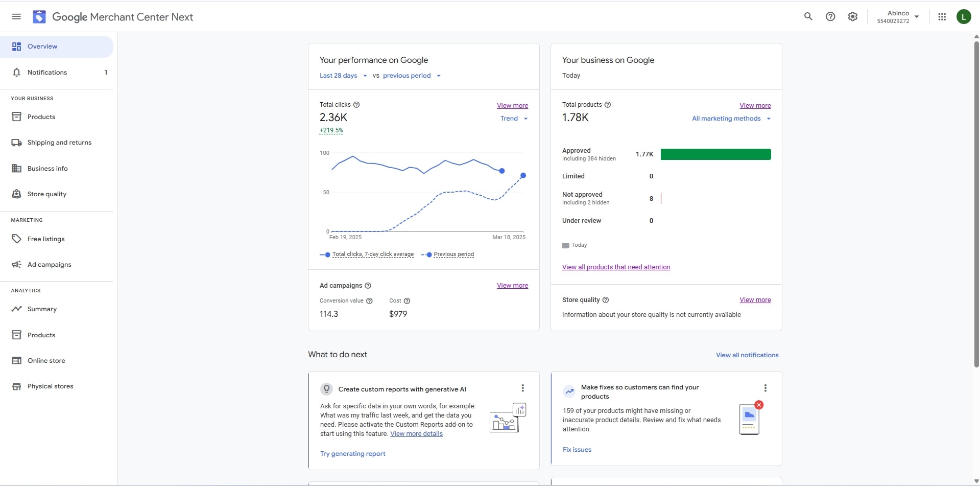Click the scroll down arrow
Viewport: 980px width, 486px height.
click(976, 481)
